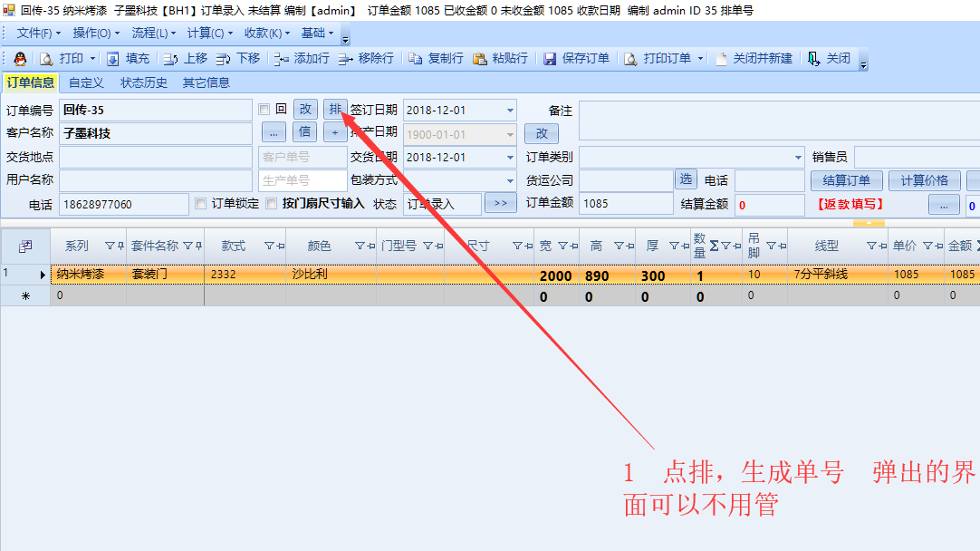Save the order with 保存订单
This screenshot has width=980, height=551.
(x=576, y=59)
